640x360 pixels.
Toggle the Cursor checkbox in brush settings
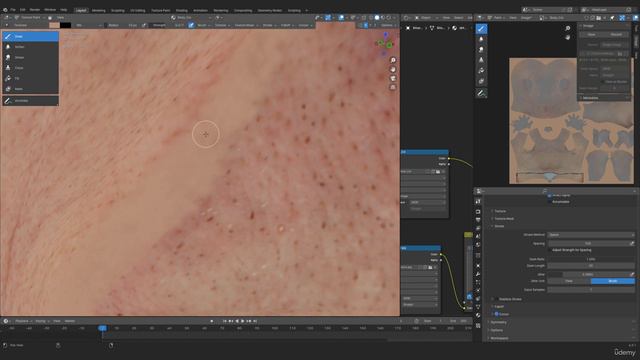[497, 314]
